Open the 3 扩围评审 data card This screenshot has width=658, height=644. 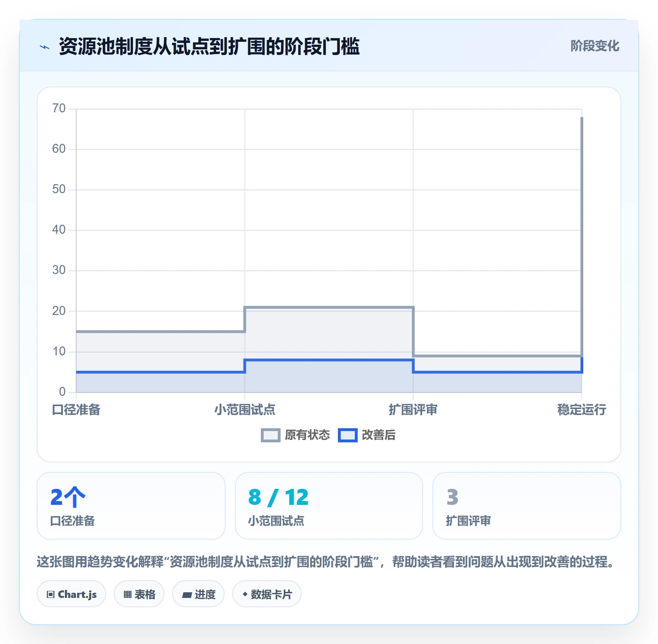[x=527, y=506]
